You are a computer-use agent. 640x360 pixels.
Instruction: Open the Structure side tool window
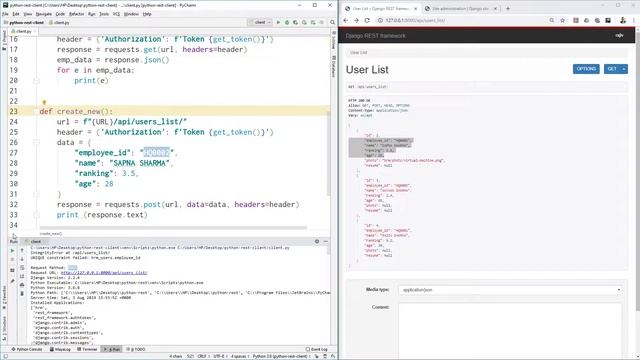click(x=4, y=329)
